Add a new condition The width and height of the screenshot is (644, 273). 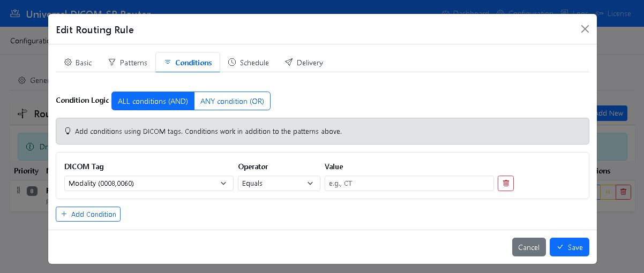[88, 214]
